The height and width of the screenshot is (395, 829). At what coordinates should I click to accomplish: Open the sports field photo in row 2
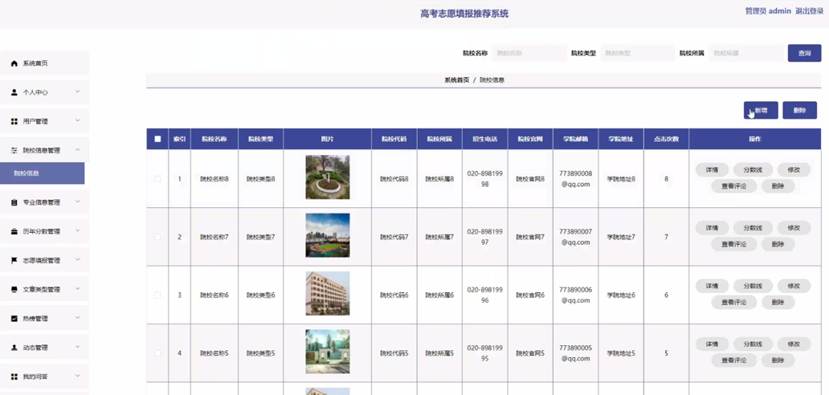click(327, 235)
